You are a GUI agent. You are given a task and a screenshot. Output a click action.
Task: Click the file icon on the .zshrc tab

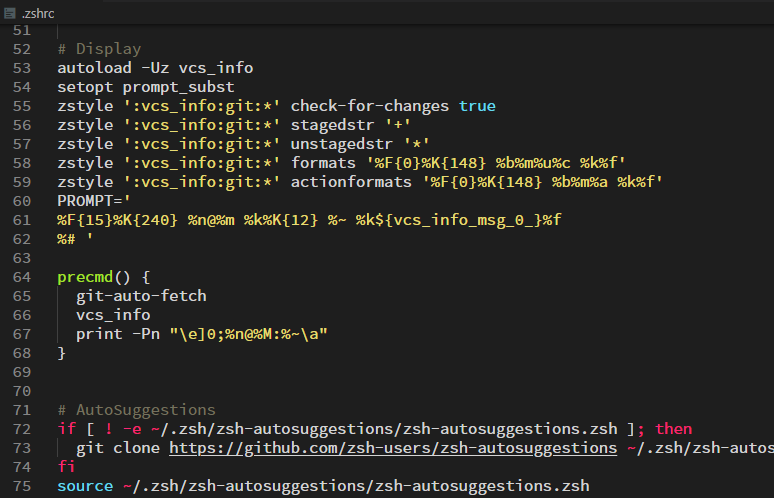pos(10,12)
